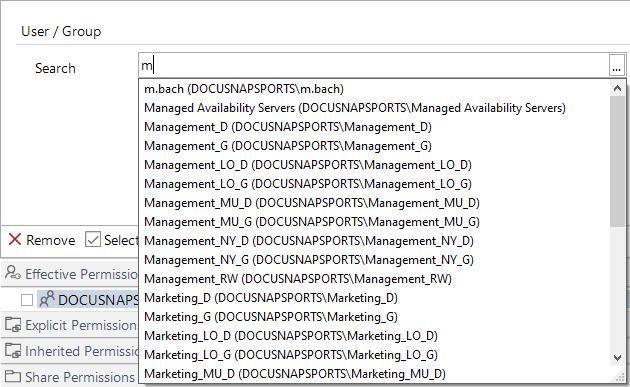Click the Effective Permissions user icon

13,273
